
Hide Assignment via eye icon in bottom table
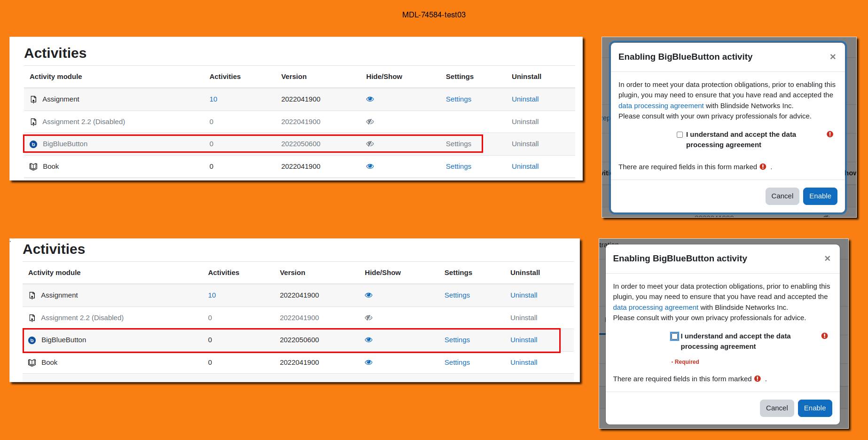pyautogui.click(x=368, y=295)
